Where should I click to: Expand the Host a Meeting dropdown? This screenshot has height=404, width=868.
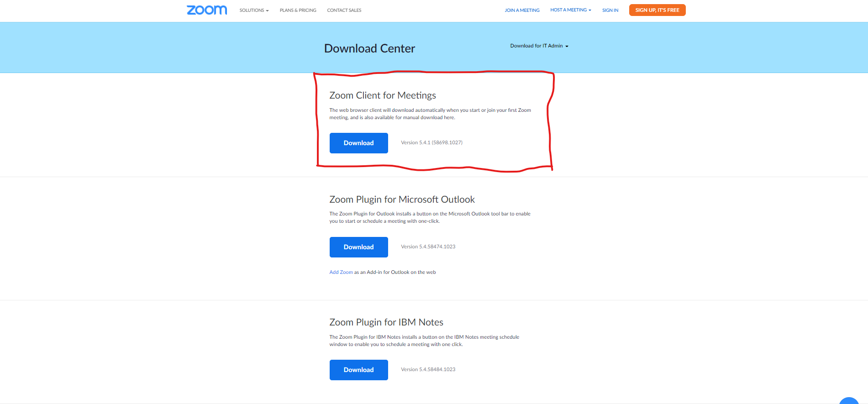coord(571,10)
